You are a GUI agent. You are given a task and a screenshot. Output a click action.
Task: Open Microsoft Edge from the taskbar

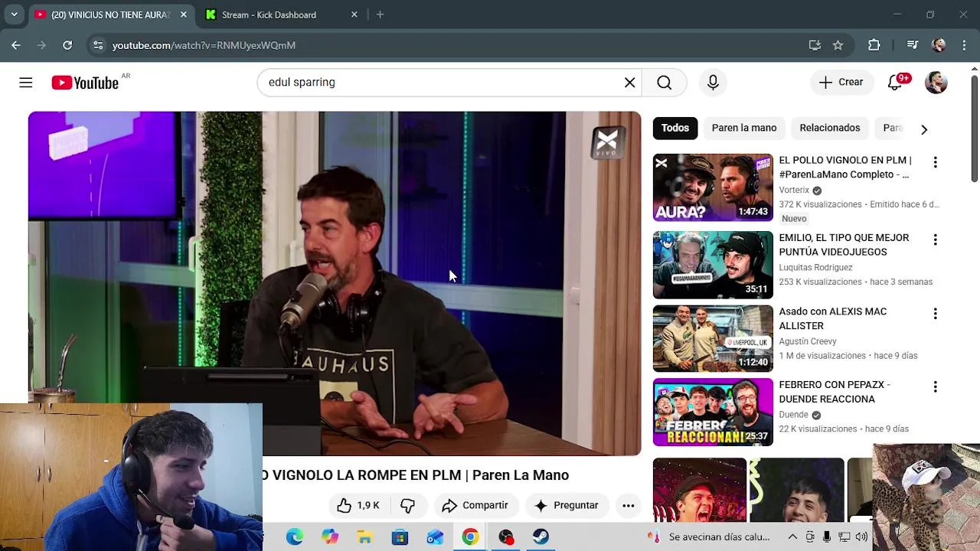(x=295, y=537)
